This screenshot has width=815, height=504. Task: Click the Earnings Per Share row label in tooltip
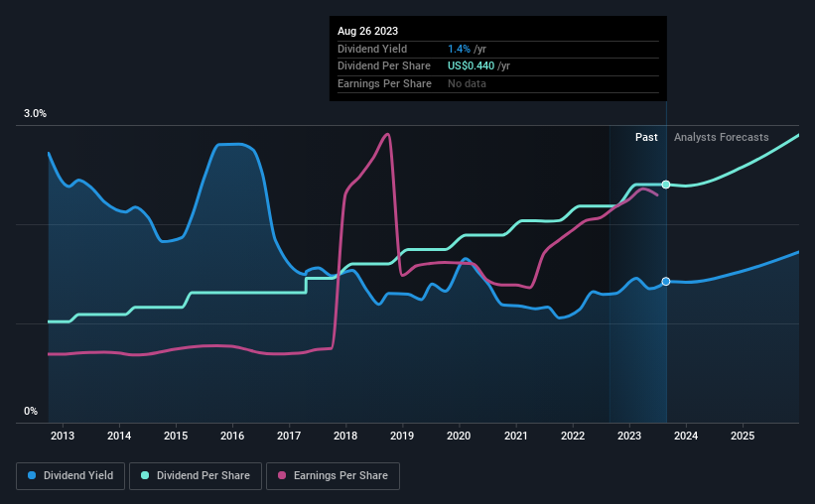point(384,83)
